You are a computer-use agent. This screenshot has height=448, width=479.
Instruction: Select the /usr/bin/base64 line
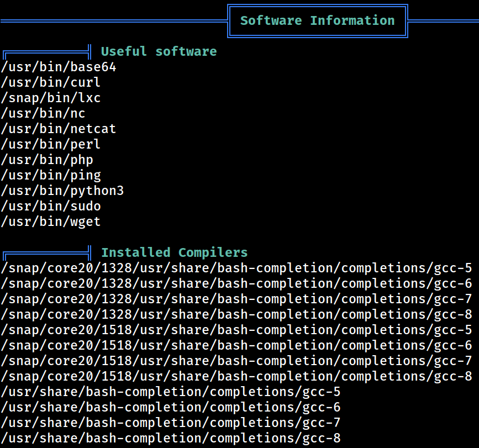click(59, 67)
